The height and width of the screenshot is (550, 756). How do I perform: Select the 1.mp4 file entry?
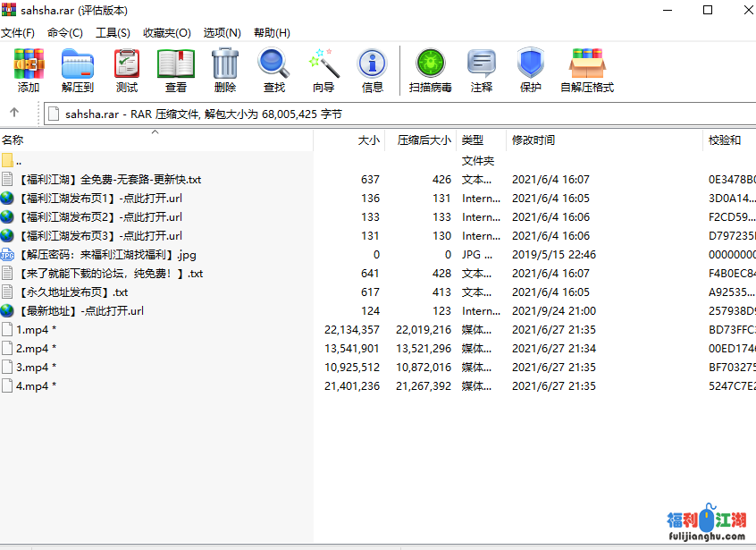[x=36, y=330]
